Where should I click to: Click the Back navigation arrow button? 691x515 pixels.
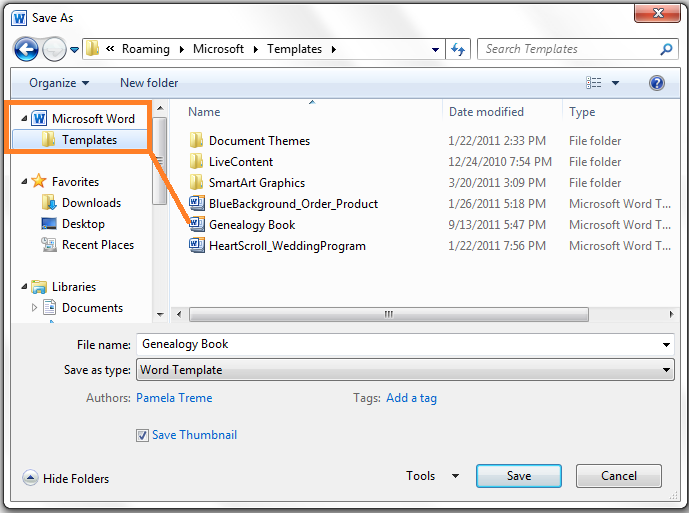(x=26, y=49)
